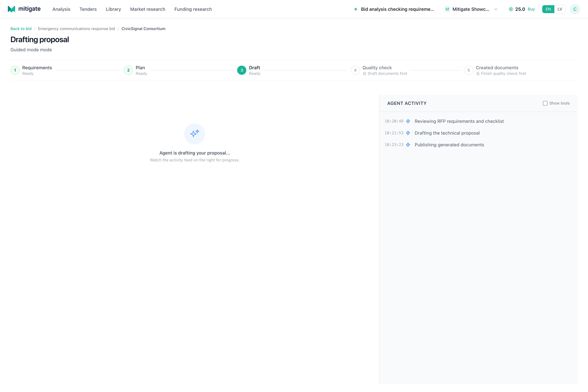Open Emergency communications response bid breadcrumb

[76, 29]
